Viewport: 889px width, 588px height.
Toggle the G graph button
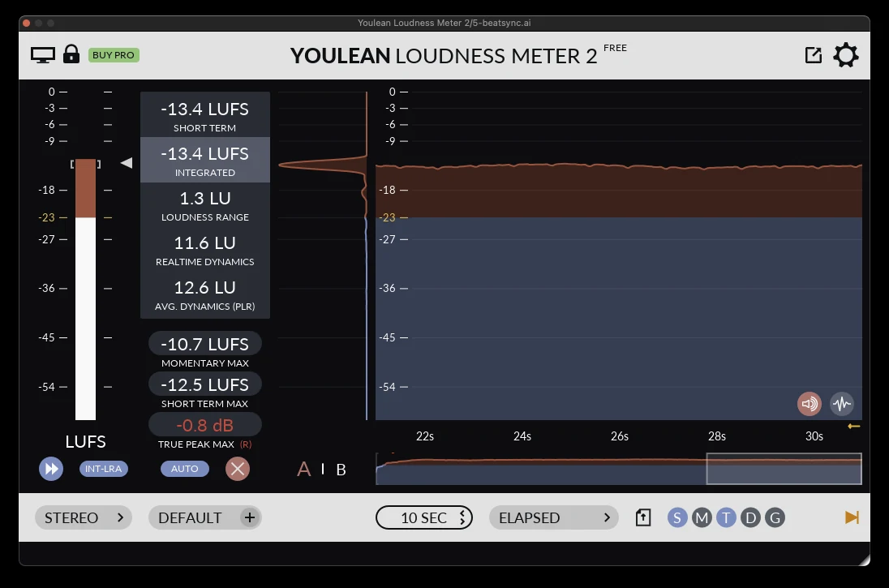(x=775, y=517)
